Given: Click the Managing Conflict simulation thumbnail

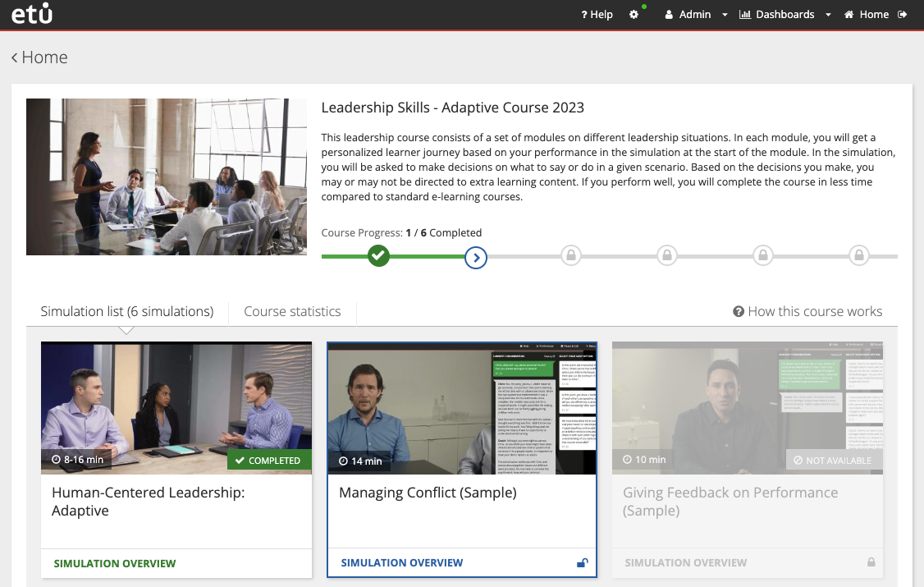Looking at the screenshot, I should 461,408.
